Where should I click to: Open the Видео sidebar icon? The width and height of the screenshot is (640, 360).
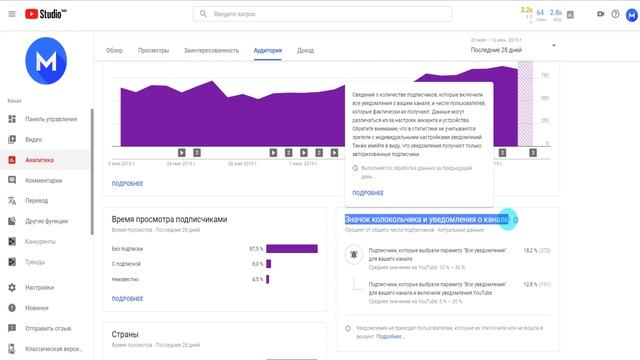(12, 139)
